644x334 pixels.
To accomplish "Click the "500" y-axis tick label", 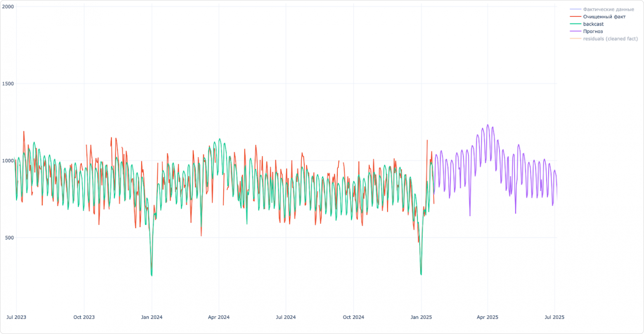I will (x=9, y=238).
